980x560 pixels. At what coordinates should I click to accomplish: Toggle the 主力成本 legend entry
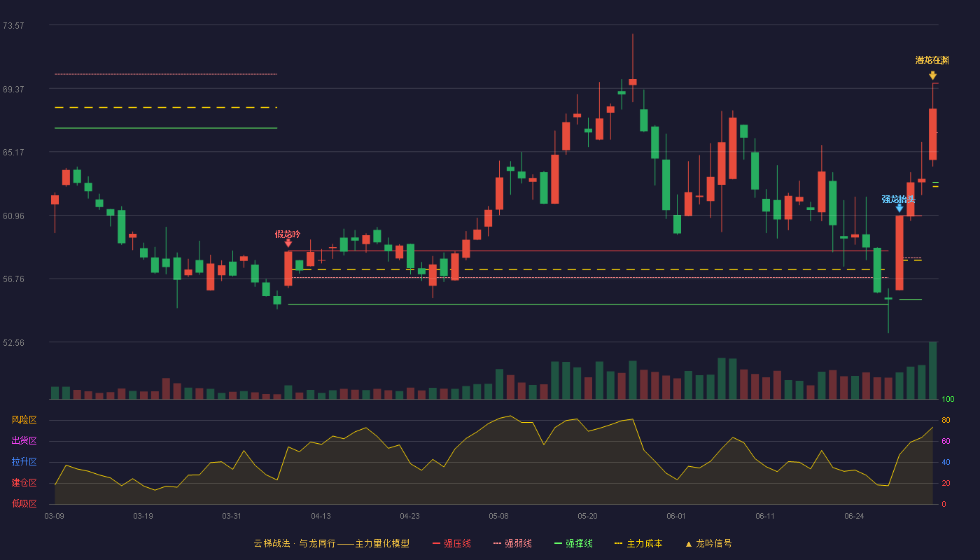(638, 543)
